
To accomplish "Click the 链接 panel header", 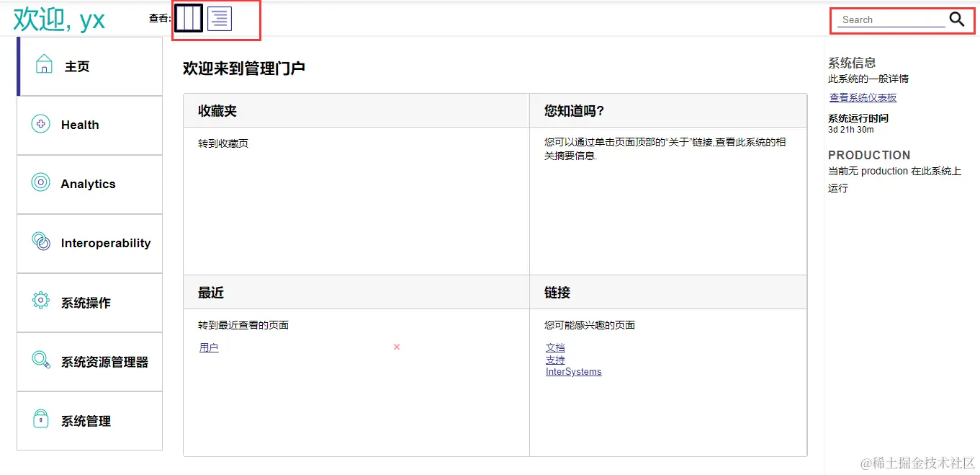I will (668, 293).
